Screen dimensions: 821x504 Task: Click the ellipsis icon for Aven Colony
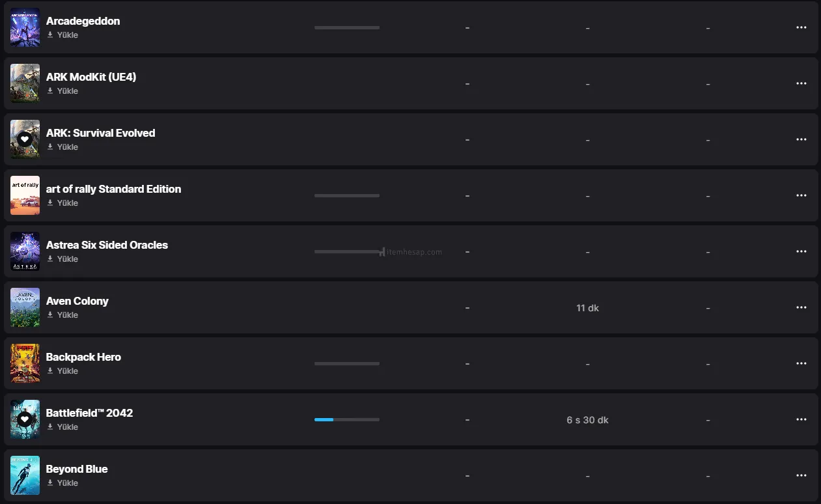[x=801, y=308]
